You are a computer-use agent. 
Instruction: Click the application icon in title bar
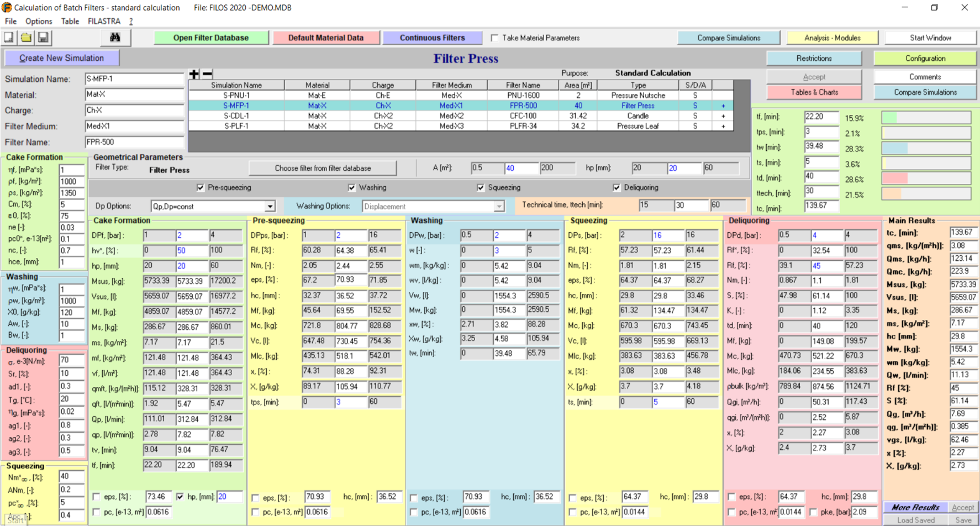click(x=7, y=8)
